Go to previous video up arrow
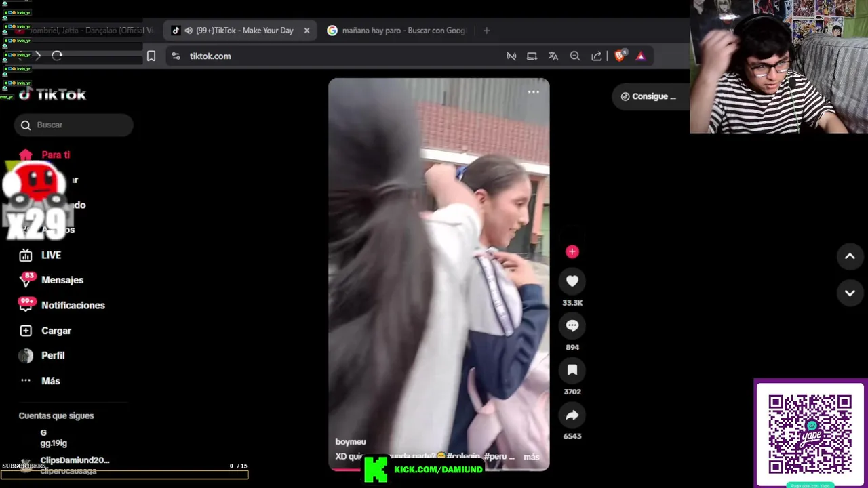The height and width of the screenshot is (488, 868). tap(850, 256)
